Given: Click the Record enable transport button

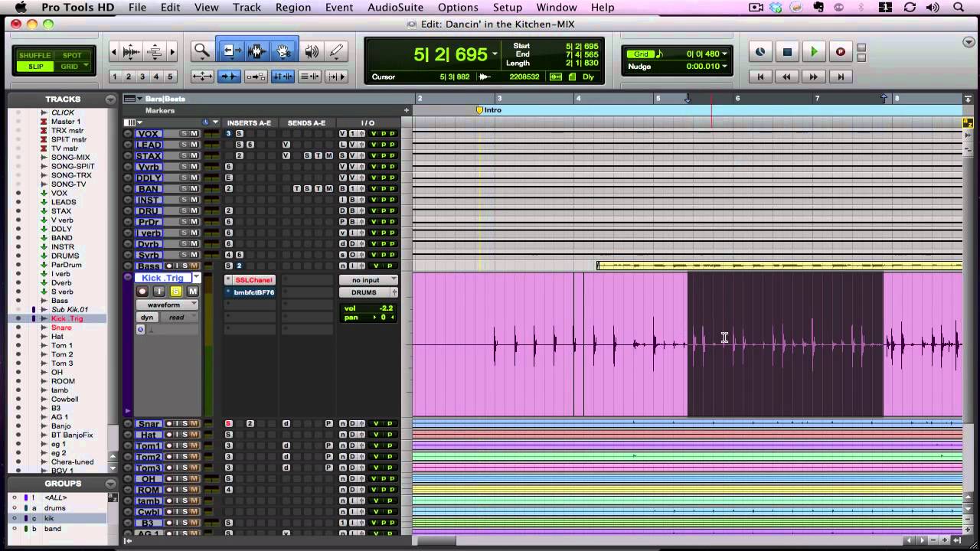Looking at the screenshot, I should [x=840, y=52].
